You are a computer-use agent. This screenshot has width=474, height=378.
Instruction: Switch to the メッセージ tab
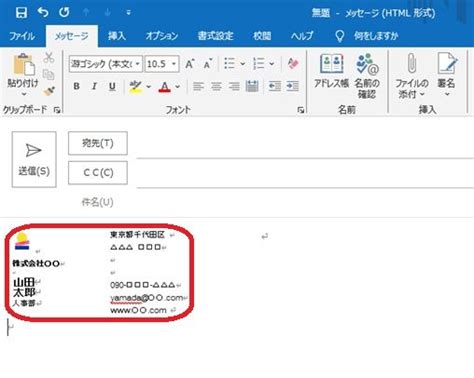(72, 36)
